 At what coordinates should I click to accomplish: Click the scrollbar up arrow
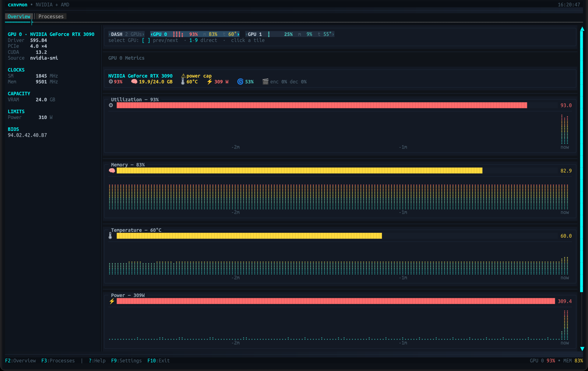click(x=582, y=29)
